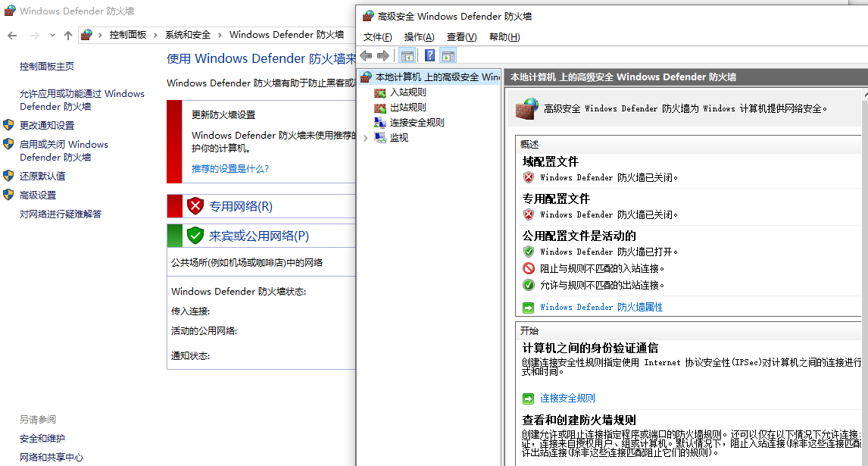The width and height of the screenshot is (868, 466).
Task: Open 更改通知设置 link
Action: pyautogui.click(x=47, y=126)
